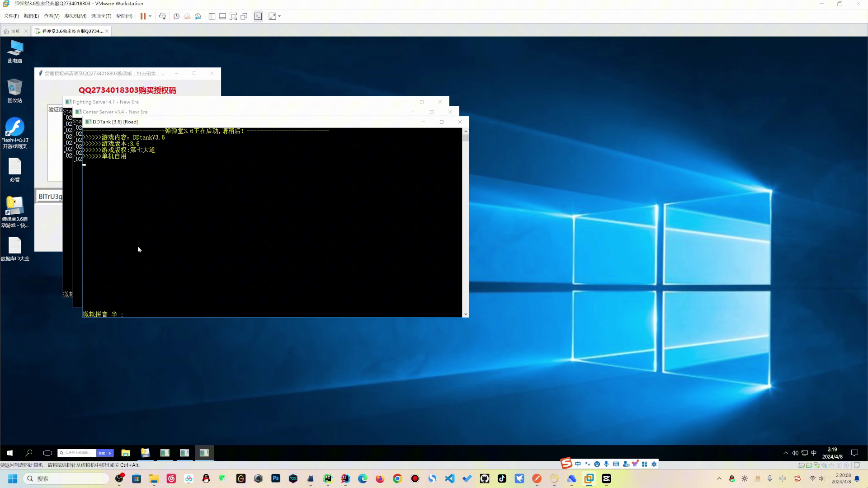The width and height of the screenshot is (868, 488).
Task: Open the 选项卡(T) menu
Action: click(x=101, y=16)
